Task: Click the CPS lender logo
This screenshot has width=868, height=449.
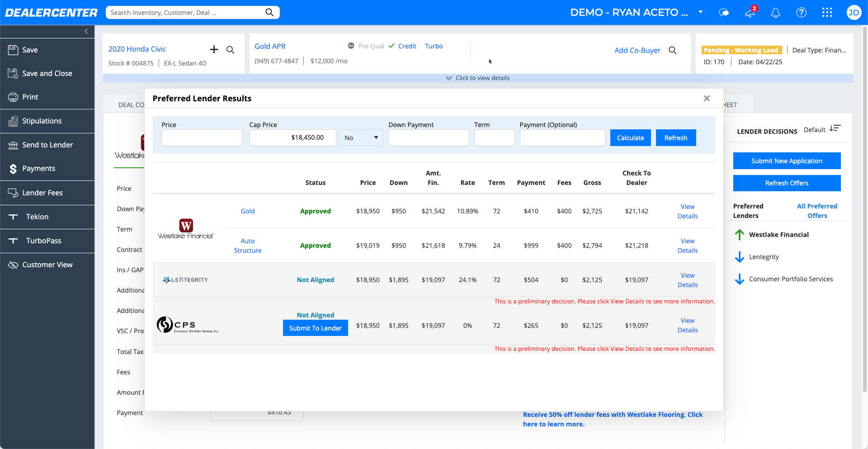Action: click(x=187, y=325)
